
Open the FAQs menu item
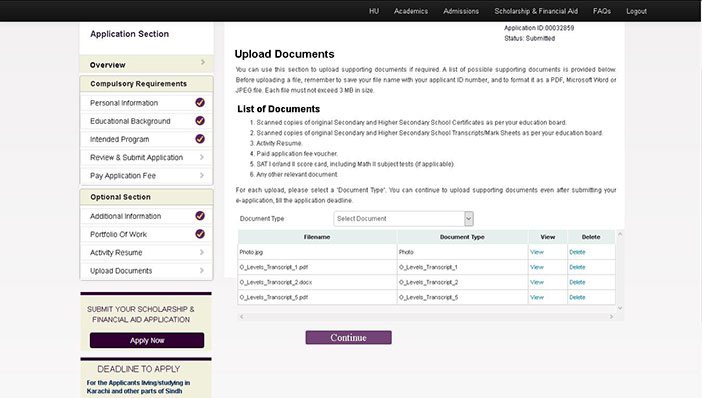(x=602, y=11)
